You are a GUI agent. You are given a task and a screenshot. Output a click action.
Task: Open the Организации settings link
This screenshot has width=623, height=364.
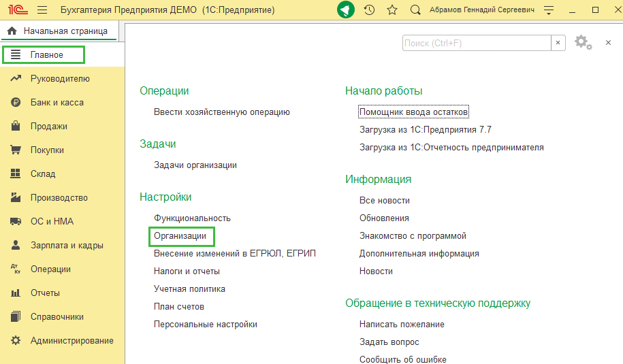180,235
